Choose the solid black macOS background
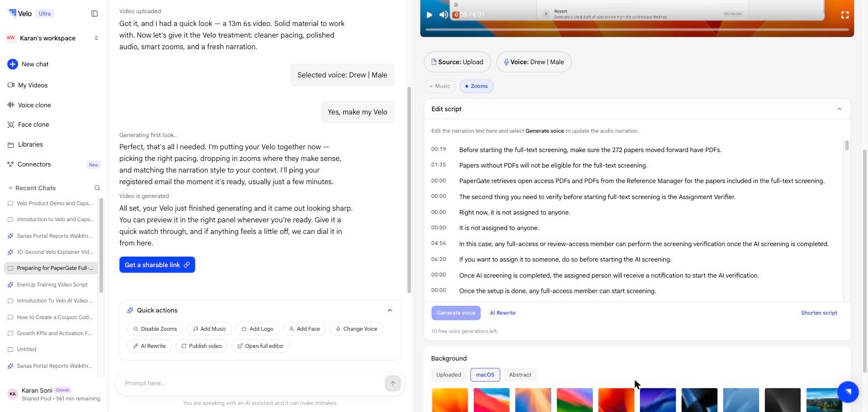This screenshot has height=412, width=868. coord(782,400)
